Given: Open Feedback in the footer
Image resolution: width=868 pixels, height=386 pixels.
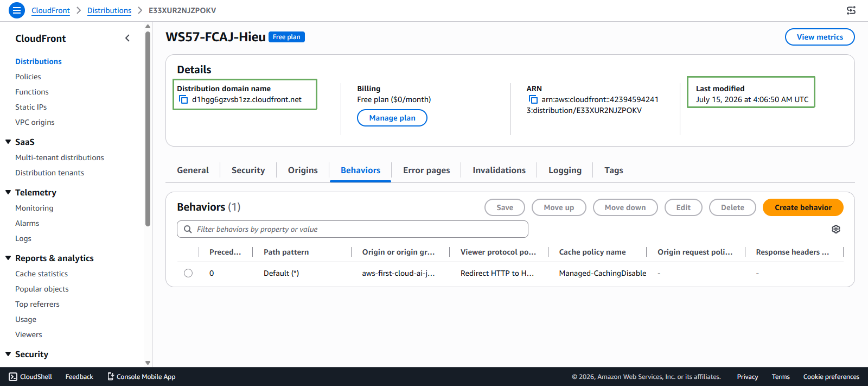Looking at the screenshot, I should [79, 377].
